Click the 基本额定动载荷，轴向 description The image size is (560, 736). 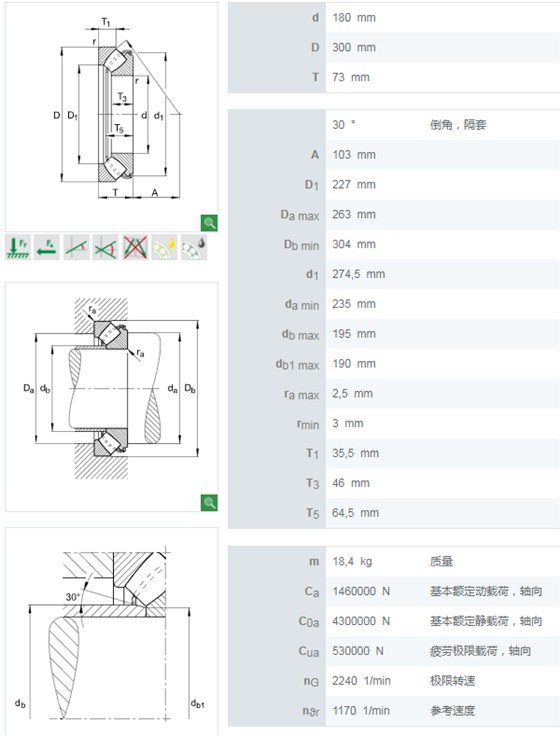pos(486,591)
